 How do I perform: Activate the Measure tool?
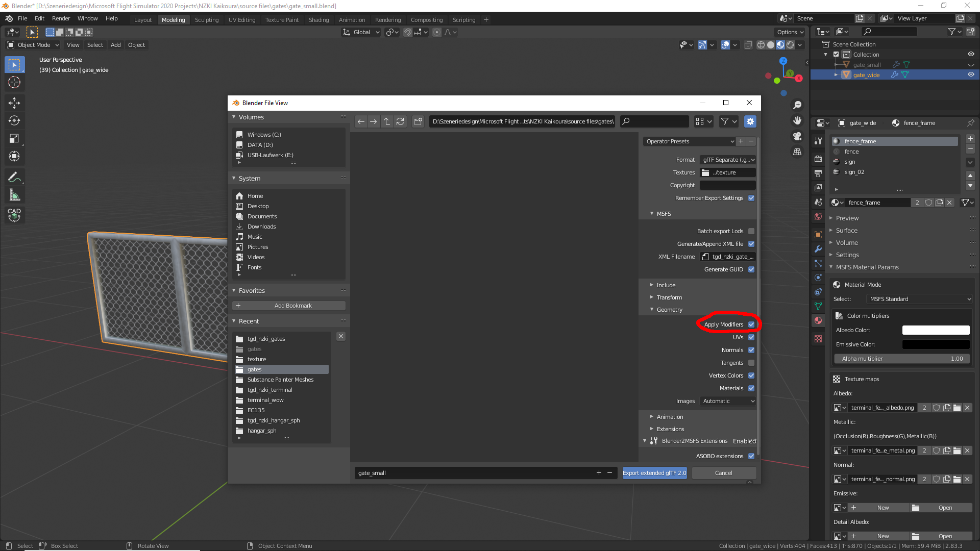[x=14, y=195]
